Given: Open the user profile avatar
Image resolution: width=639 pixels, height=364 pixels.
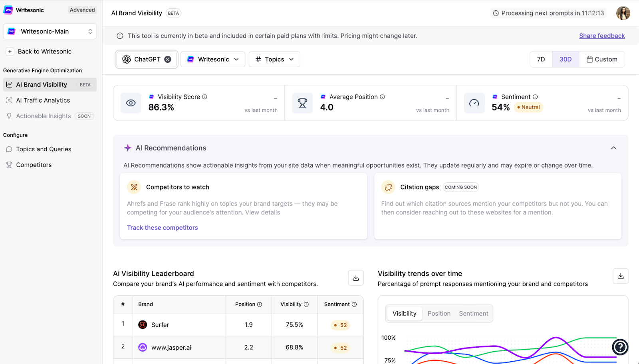Looking at the screenshot, I should pyautogui.click(x=623, y=13).
